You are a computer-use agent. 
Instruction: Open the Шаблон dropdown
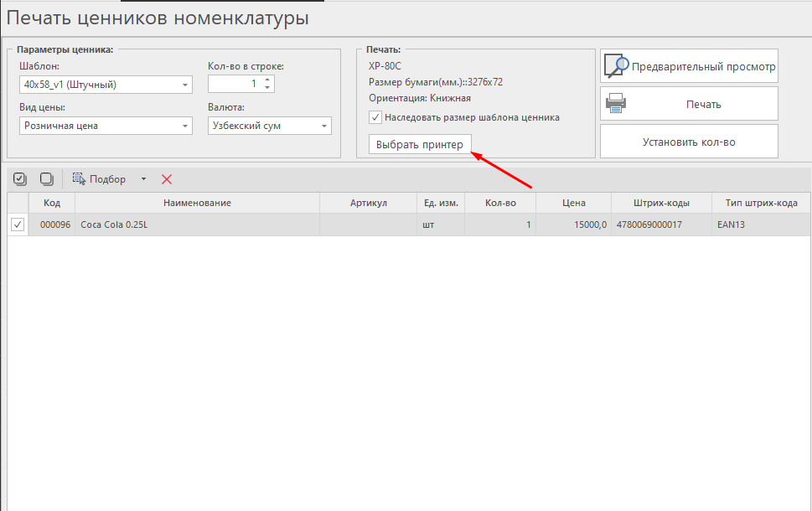tap(184, 85)
